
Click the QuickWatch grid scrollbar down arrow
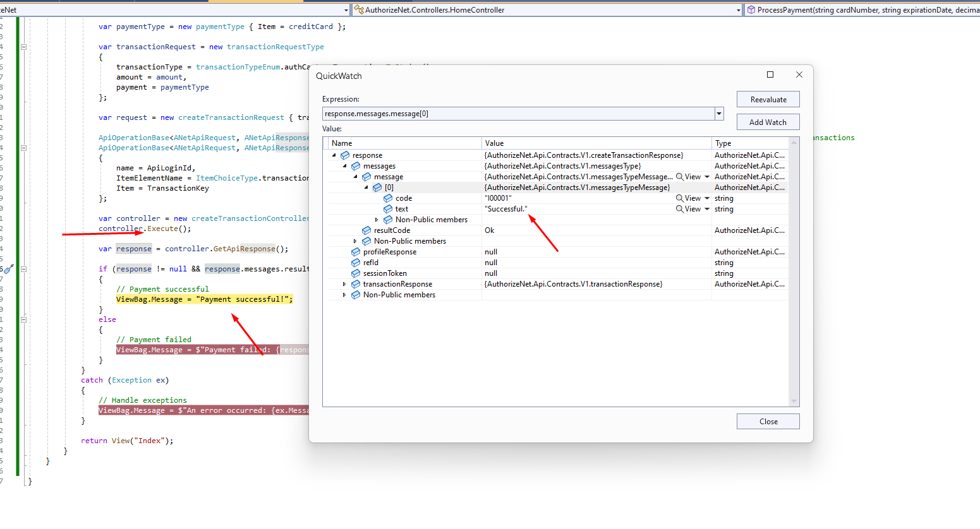pyautogui.click(x=794, y=401)
